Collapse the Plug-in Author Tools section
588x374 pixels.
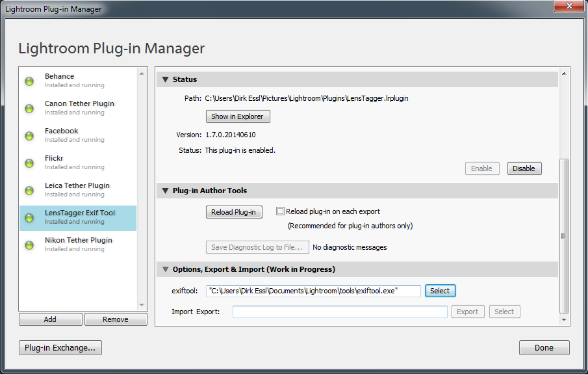pos(165,191)
